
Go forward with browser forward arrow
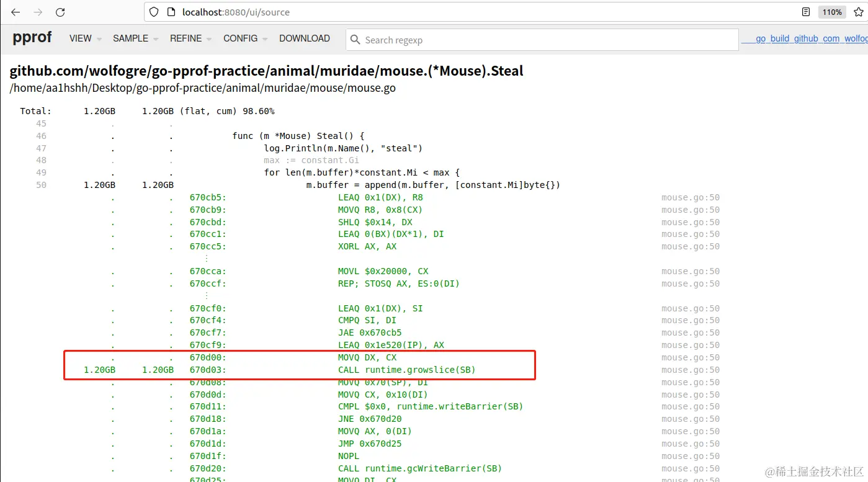[38, 12]
